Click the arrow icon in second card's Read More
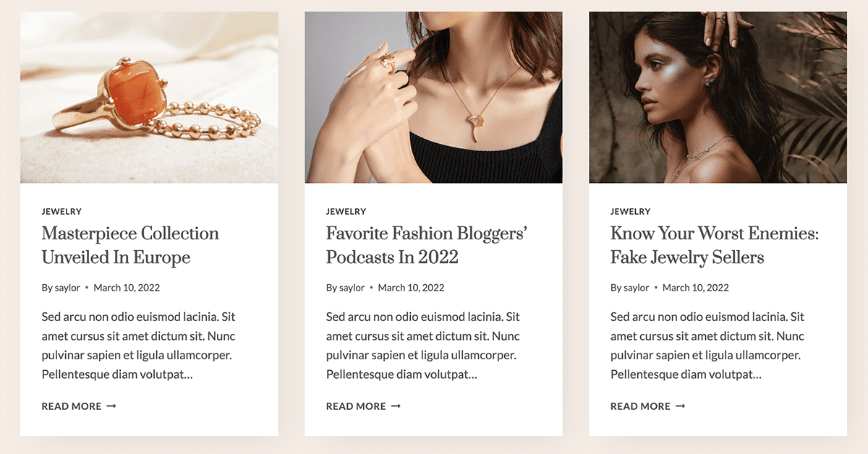 [x=396, y=406]
